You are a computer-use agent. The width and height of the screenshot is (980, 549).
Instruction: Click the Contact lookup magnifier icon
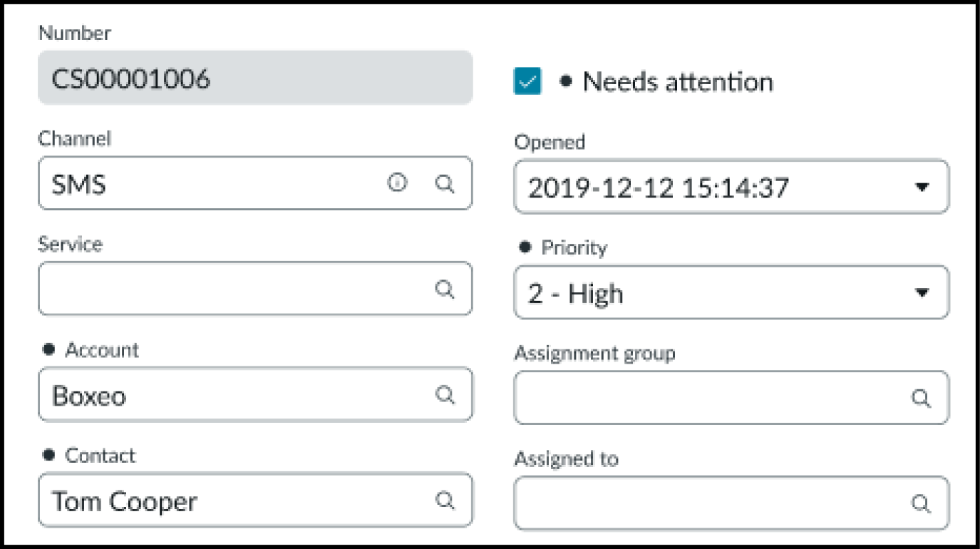(445, 501)
